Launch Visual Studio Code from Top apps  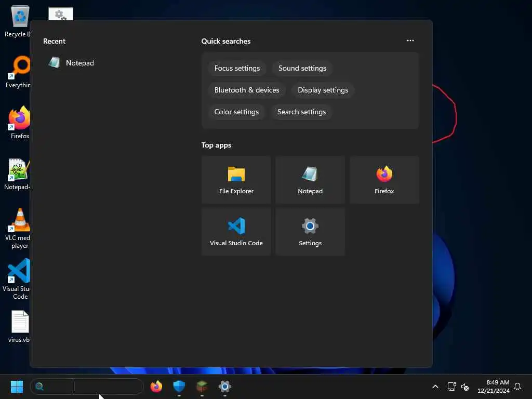pyautogui.click(x=236, y=232)
